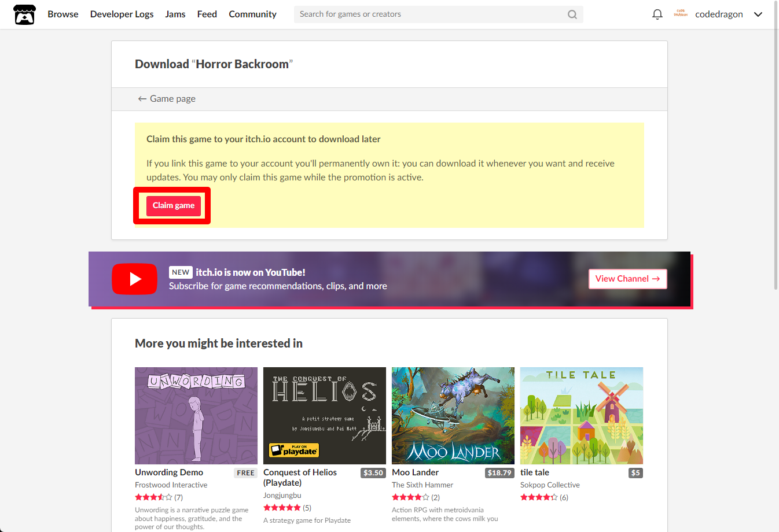Open Conquest of Helios (Playdate) title
The height and width of the screenshot is (532, 779).
coord(300,478)
